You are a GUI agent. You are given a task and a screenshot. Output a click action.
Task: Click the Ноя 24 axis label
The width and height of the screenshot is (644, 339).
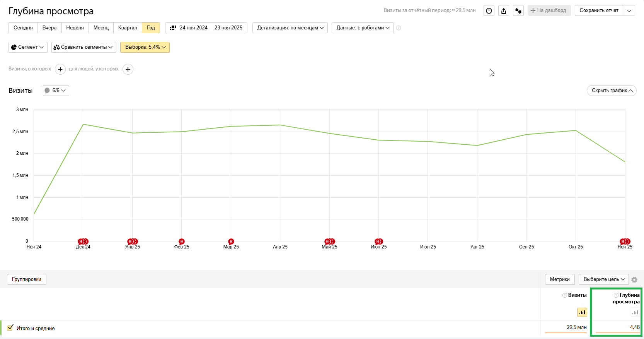click(34, 247)
